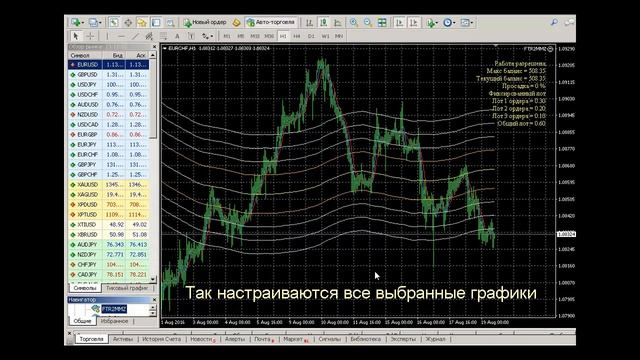Viewport: 640px width, 360px height.
Task: Toggle the Terminal window icon
Action: (x=156, y=22)
